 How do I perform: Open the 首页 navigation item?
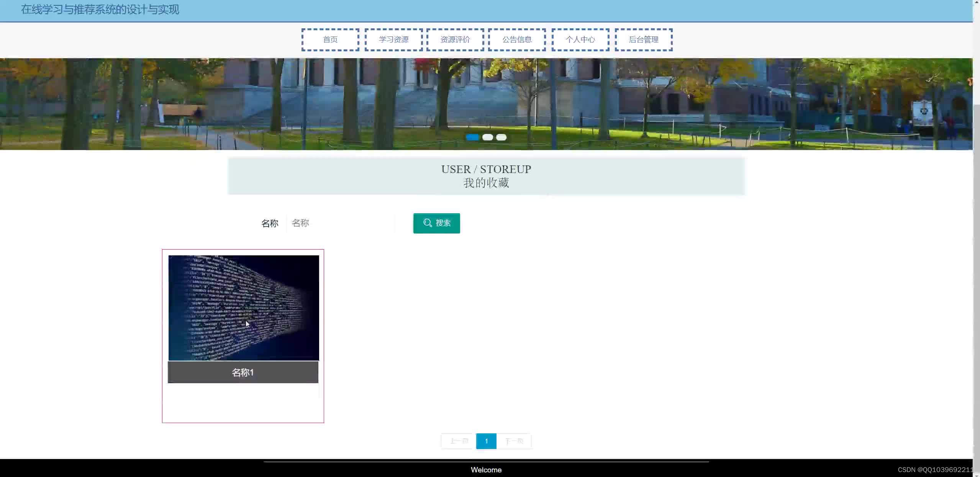329,39
